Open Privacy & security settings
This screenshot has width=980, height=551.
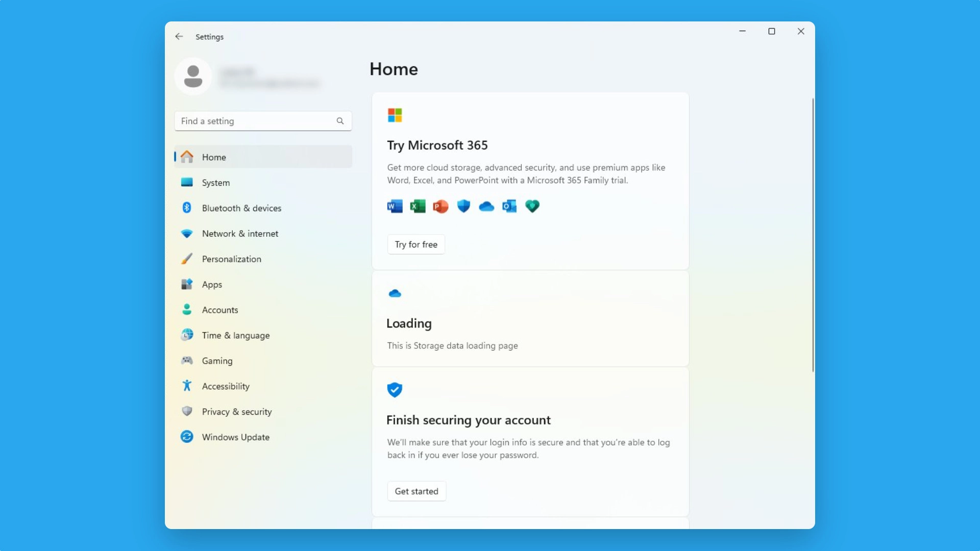(x=236, y=412)
